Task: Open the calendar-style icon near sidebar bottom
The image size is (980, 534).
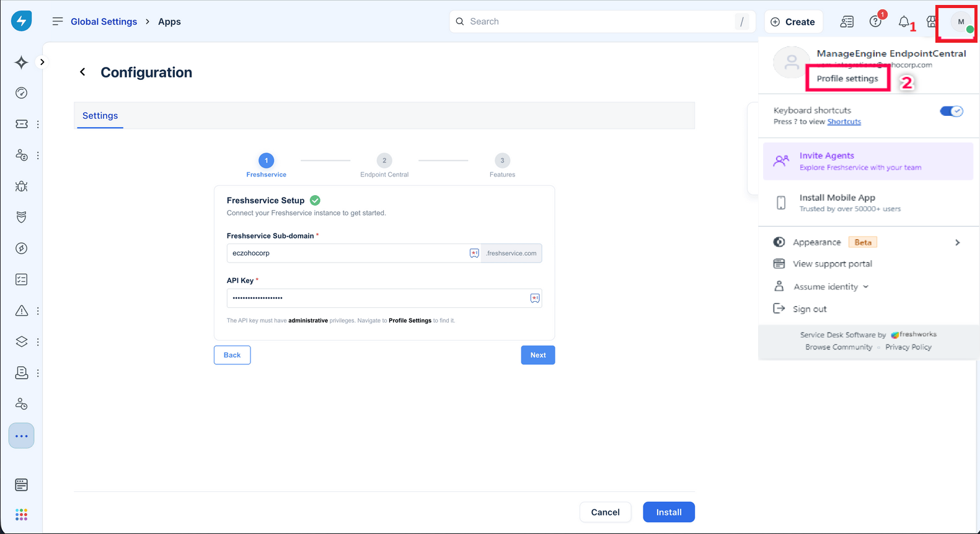Action: (x=22, y=484)
